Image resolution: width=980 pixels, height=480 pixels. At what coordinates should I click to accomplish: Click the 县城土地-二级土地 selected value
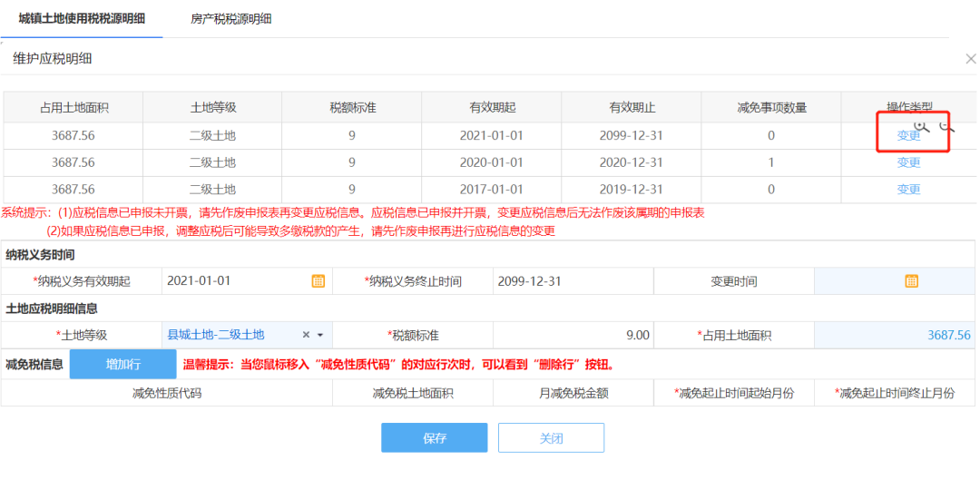[216, 335]
